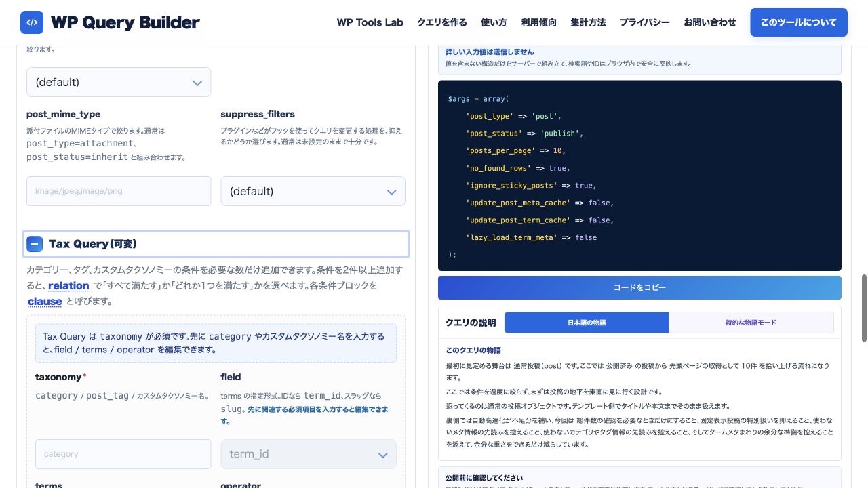Click the 公開前に確認してください heading
The image size is (868, 488).
(x=484, y=478)
